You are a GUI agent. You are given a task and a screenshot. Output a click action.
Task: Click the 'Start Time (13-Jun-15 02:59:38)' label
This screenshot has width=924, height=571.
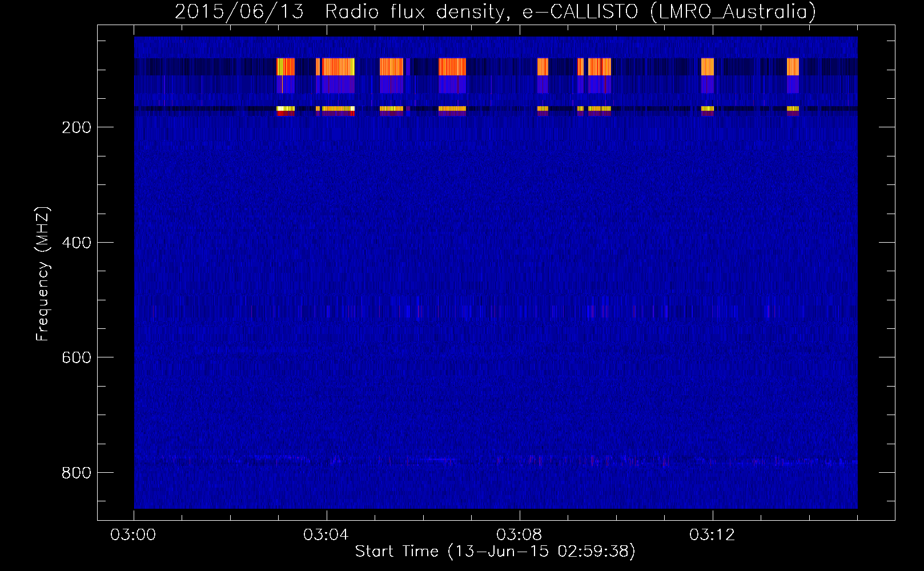(495, 552)
